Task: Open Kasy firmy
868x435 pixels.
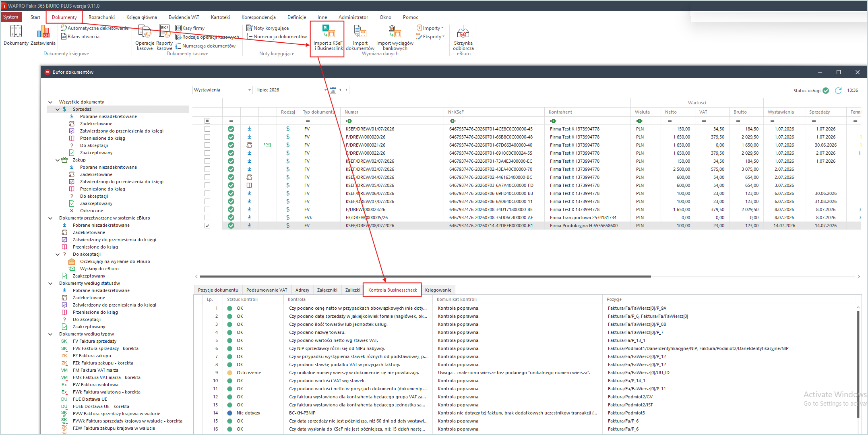Action: tap(190, 28)
